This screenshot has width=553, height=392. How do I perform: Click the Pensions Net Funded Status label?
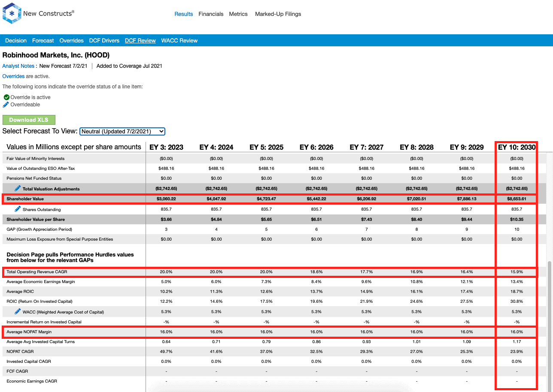34,178
